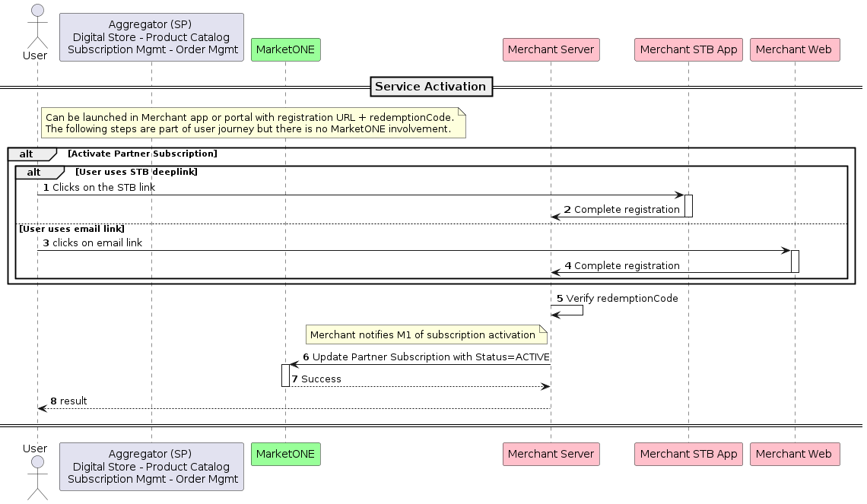Click the note about registration URL and redemptionCode
867x504 pixels.
tap(253, 122)
